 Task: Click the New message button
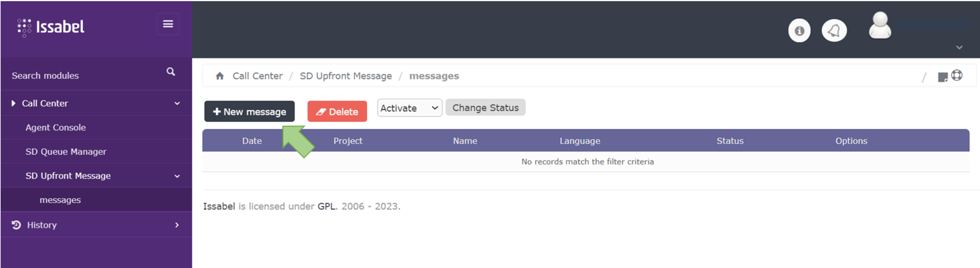(x=249, y=112)
